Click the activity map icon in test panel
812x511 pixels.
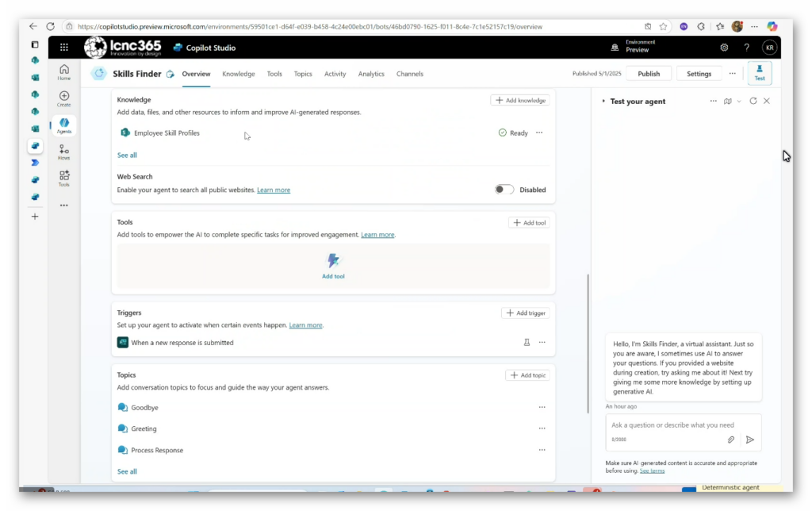[728, 101]
